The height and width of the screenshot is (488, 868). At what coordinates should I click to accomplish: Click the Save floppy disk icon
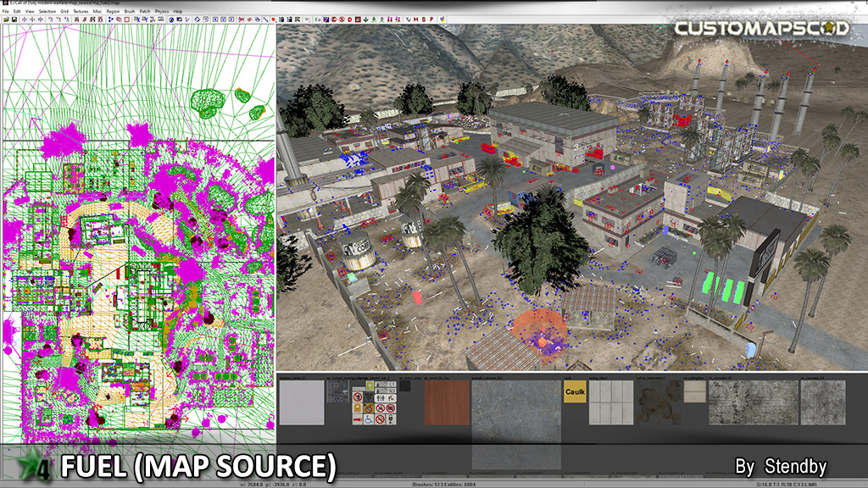tap(14, 19)
